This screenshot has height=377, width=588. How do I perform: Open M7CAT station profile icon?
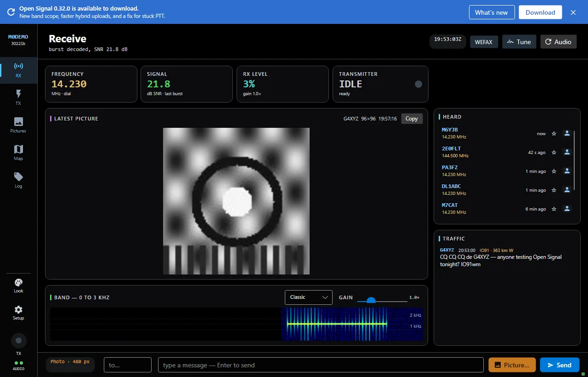point(567,209)
